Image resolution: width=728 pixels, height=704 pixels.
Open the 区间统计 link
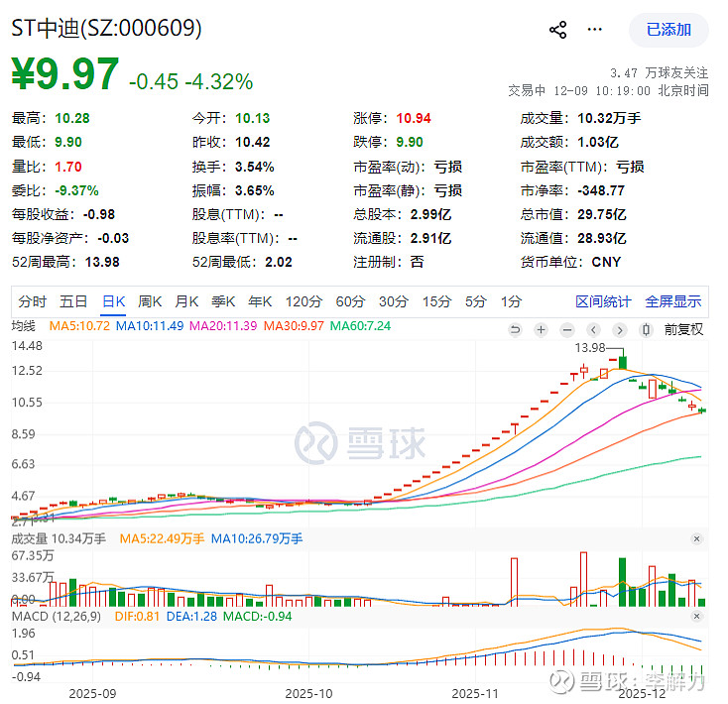[603, 301]
